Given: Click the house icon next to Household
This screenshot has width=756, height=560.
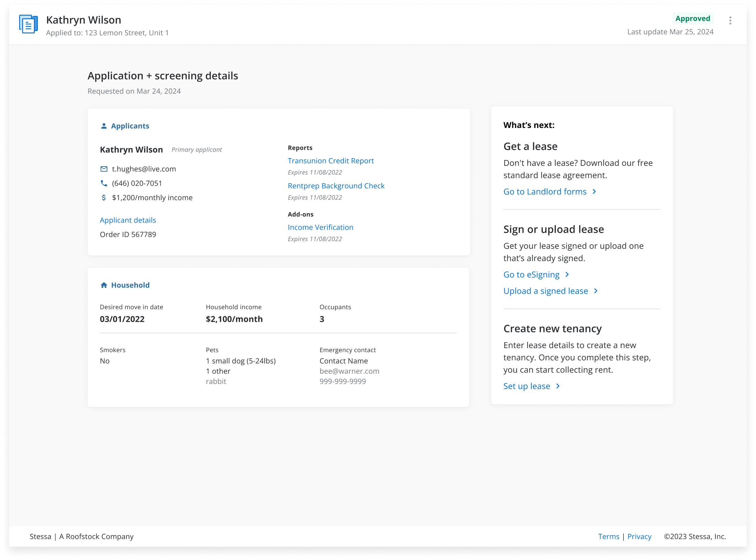Looking at the screenshot, I should 104,285.
